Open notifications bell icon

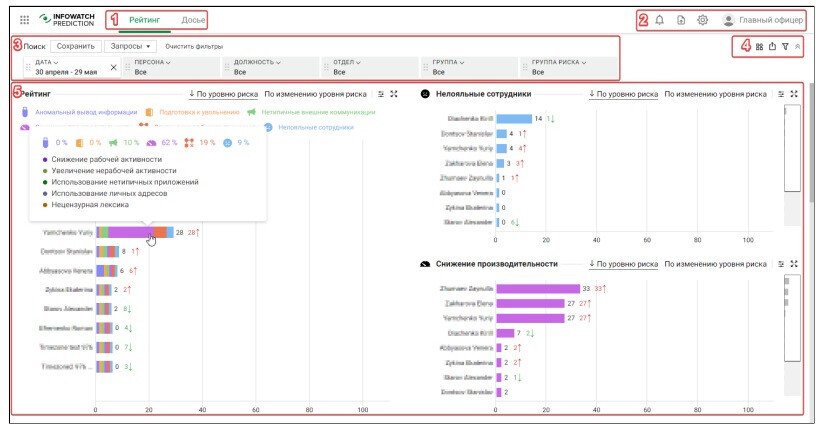tap(660, 20)
